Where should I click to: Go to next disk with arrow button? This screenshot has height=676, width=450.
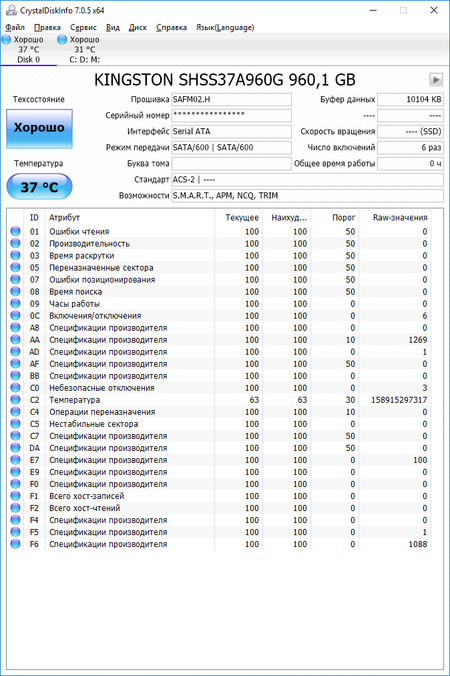436,80
